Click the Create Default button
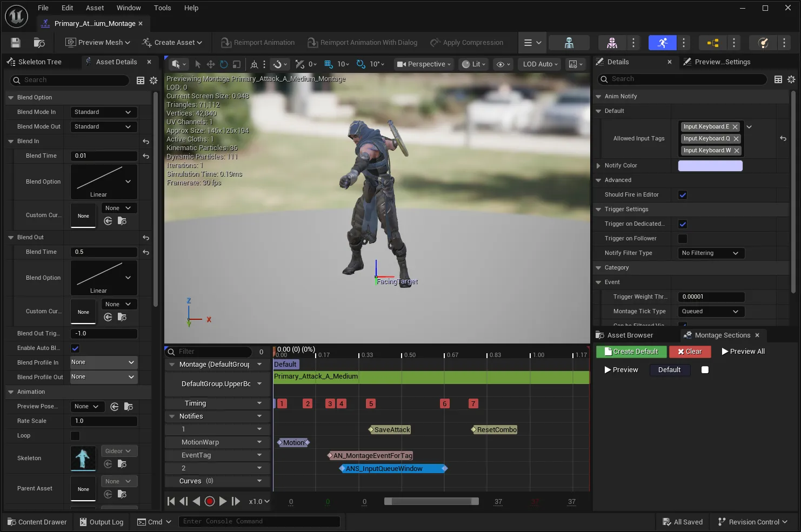 click(x=631, y=352)
